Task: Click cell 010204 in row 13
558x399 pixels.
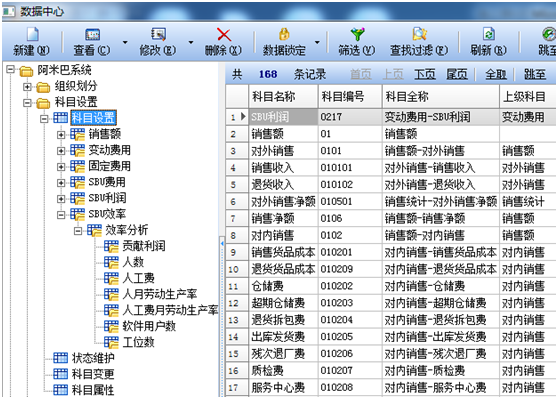Action: (x=350, y=320)
